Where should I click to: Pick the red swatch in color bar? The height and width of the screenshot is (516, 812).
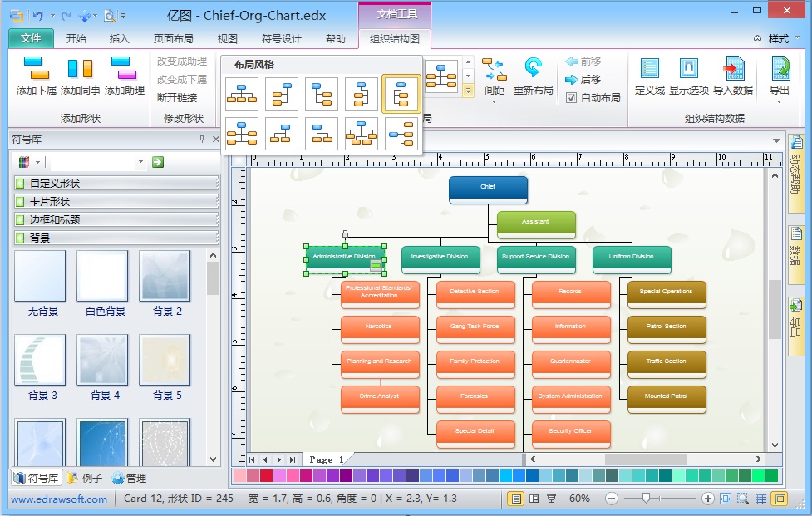tap(266, 476)
